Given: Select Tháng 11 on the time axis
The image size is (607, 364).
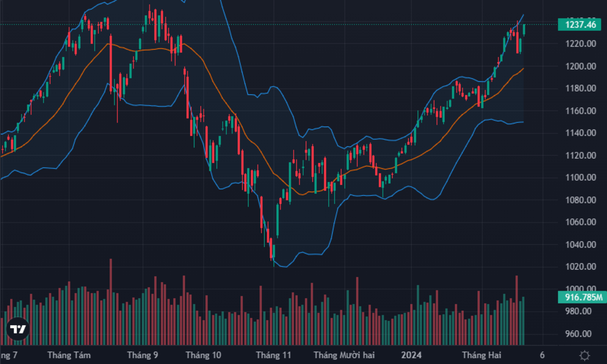Looking at the screenshot, I should coord(273,355).
